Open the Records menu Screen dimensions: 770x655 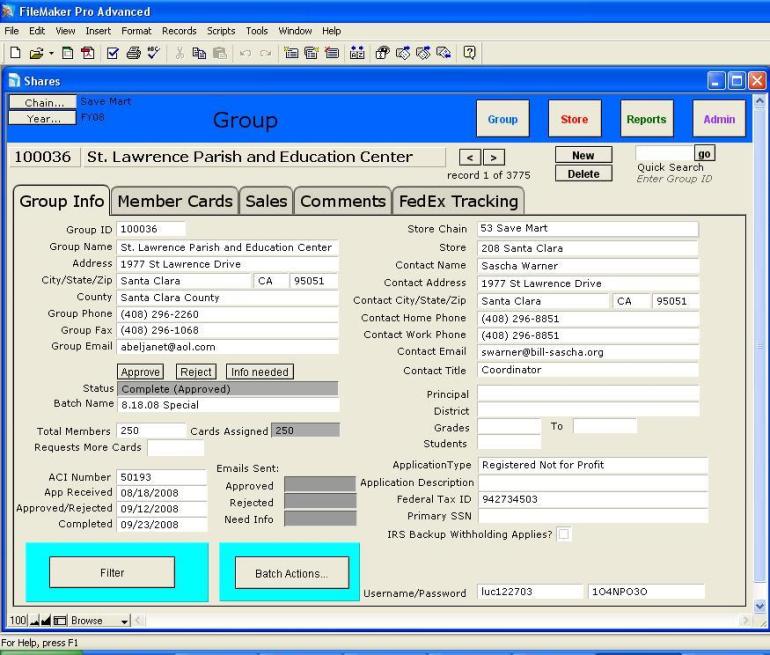click(179, 31)
